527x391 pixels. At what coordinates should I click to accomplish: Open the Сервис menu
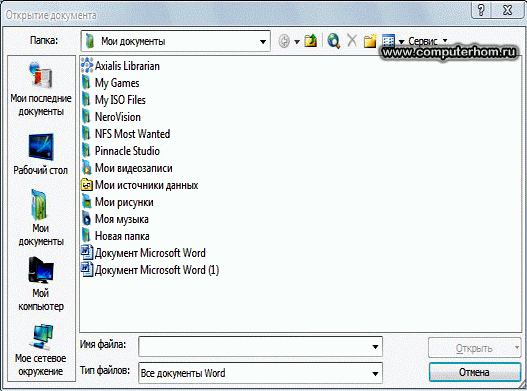pyautogui.click(x=428, y=41)
